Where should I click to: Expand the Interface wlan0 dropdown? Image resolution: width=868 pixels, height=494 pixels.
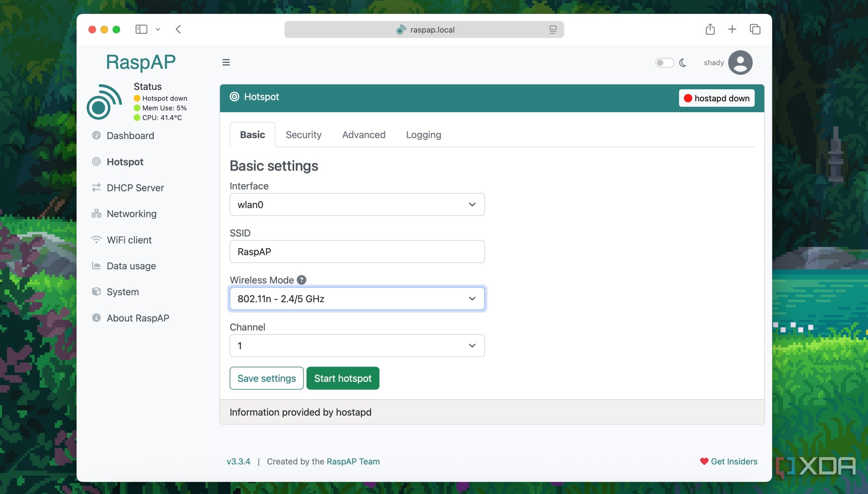357,205
